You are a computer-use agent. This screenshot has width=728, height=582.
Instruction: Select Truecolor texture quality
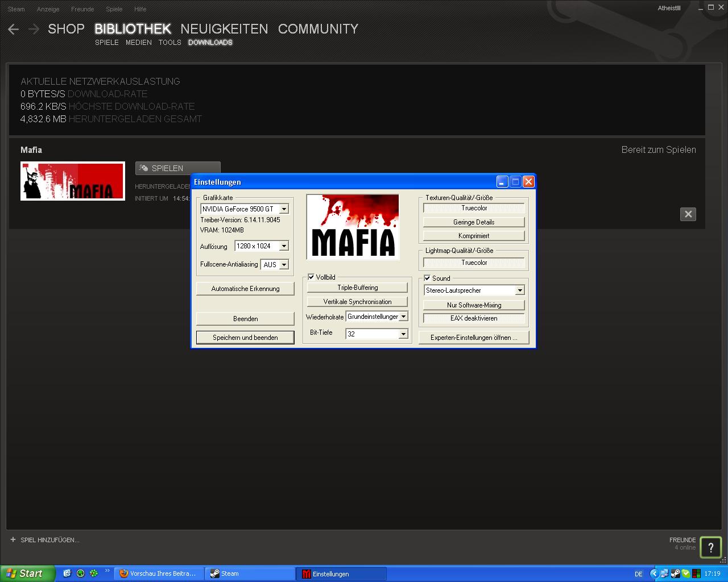click(x=474, y=209)
